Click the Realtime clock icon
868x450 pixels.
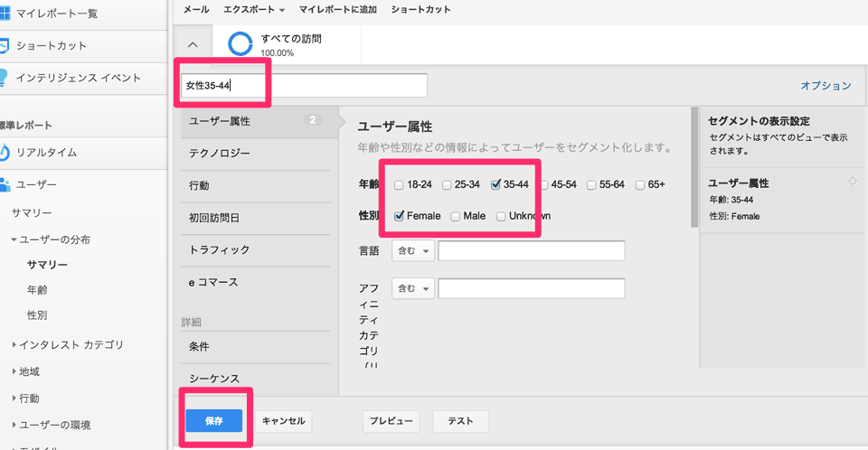pos(5,152)
